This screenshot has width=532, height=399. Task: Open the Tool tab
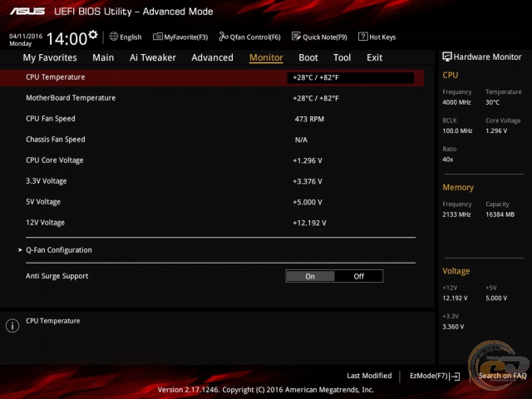click(342, 57)
